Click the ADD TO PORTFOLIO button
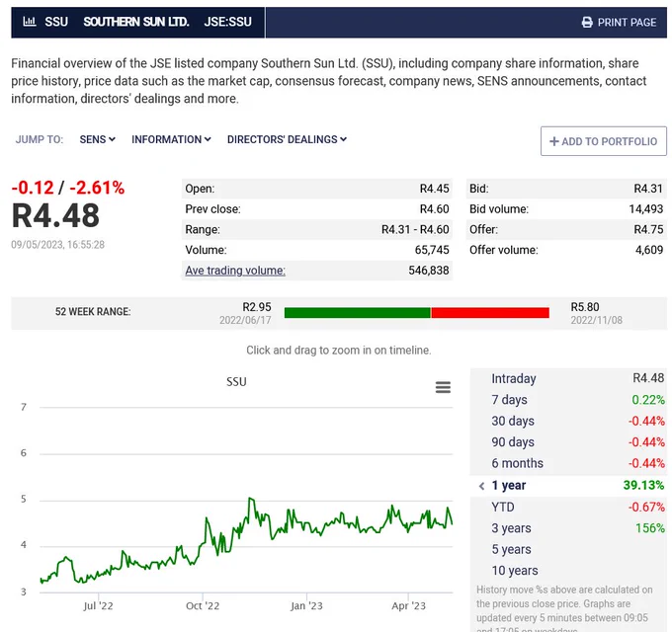The width and height of the screenshot is (672, 632). pos(604,141)
